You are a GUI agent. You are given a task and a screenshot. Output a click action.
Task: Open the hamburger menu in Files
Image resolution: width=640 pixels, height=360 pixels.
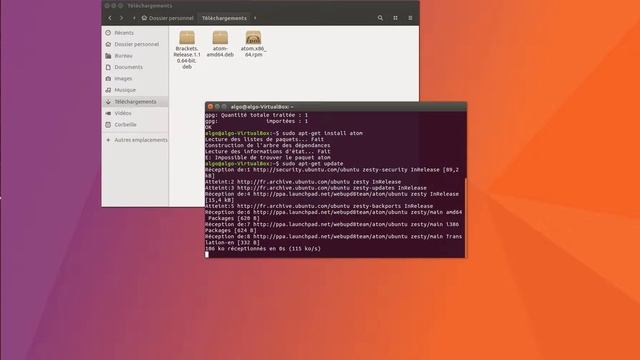click(x=410, y=18)
